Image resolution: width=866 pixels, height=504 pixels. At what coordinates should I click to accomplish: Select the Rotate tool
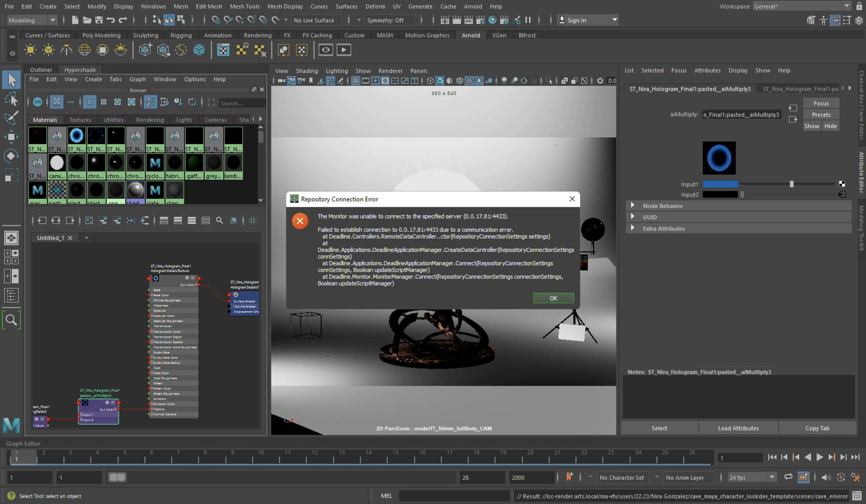tap(11, 155)
